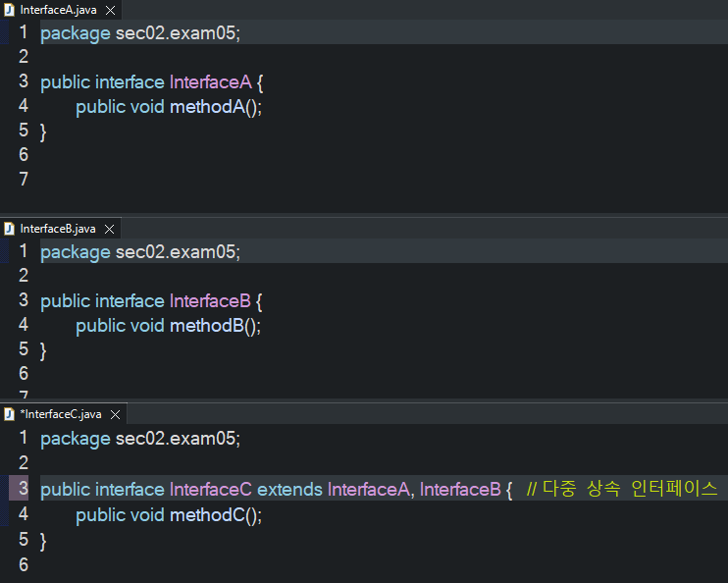Switch to the InterfaceB.java tab
Viewport: 728px width, 583px height.
pos(58,229)
